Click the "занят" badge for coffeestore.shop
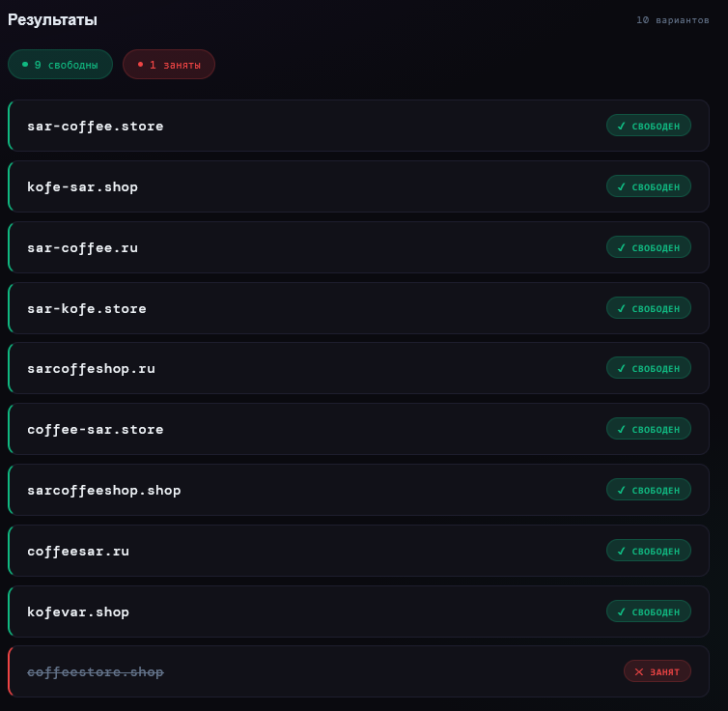The image size is (728, 711). [658, 671]
